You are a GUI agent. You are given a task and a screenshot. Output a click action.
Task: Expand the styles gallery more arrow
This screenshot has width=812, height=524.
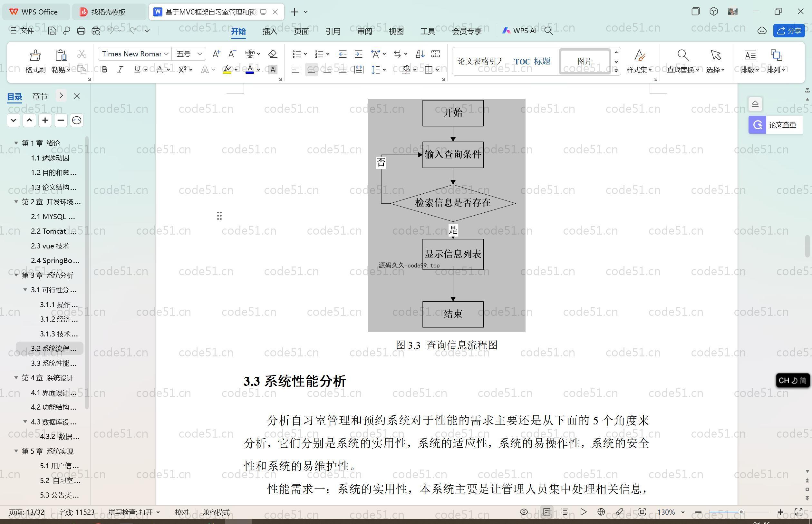(616, 71)
